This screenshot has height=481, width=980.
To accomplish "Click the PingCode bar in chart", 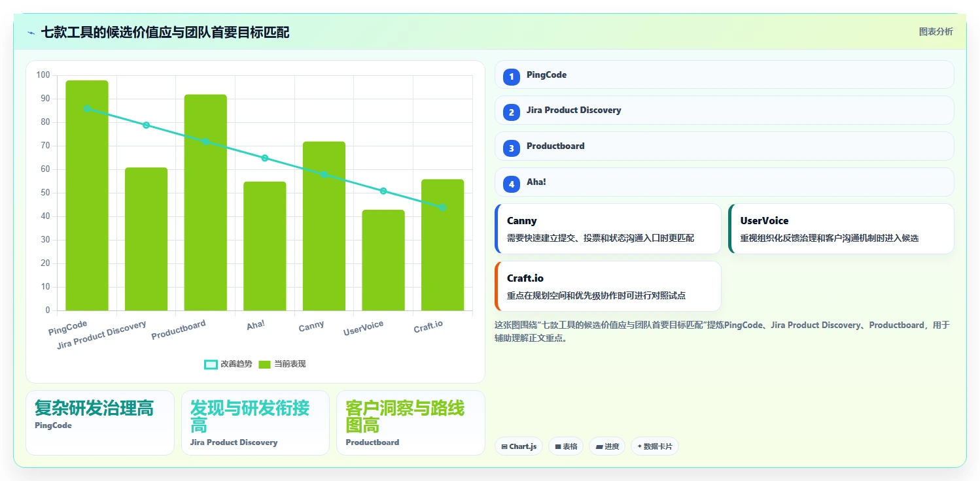I will [x=87, y=195].
